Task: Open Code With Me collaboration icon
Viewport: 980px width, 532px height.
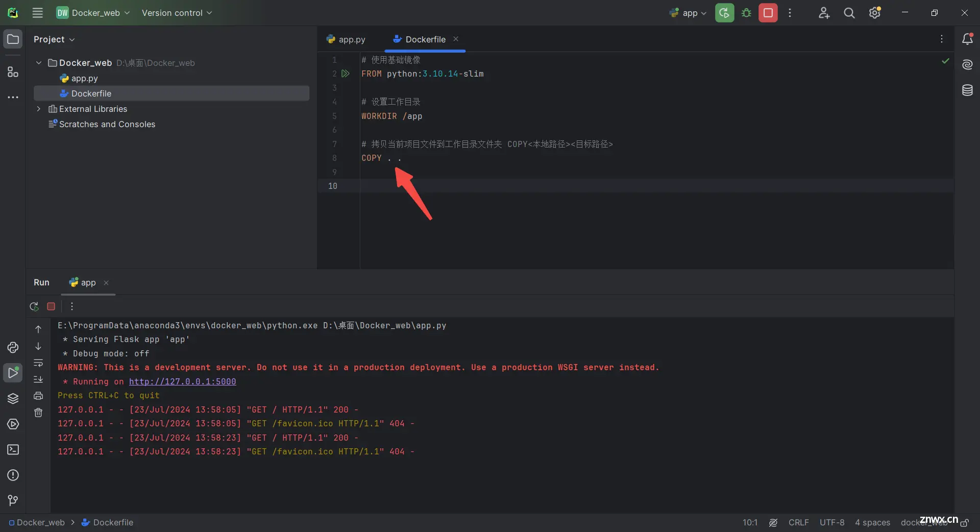Action: tap(824, 13)
